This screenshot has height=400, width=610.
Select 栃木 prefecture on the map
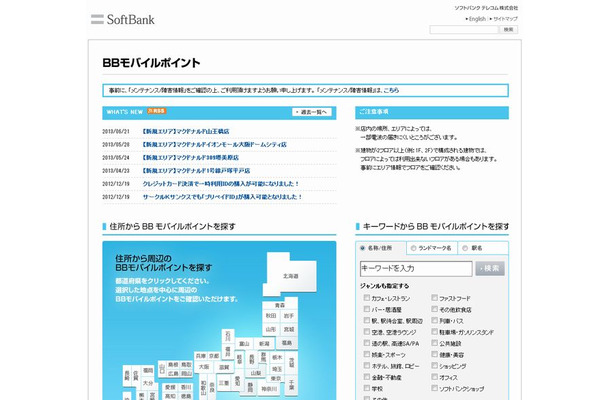pos(277,357)
